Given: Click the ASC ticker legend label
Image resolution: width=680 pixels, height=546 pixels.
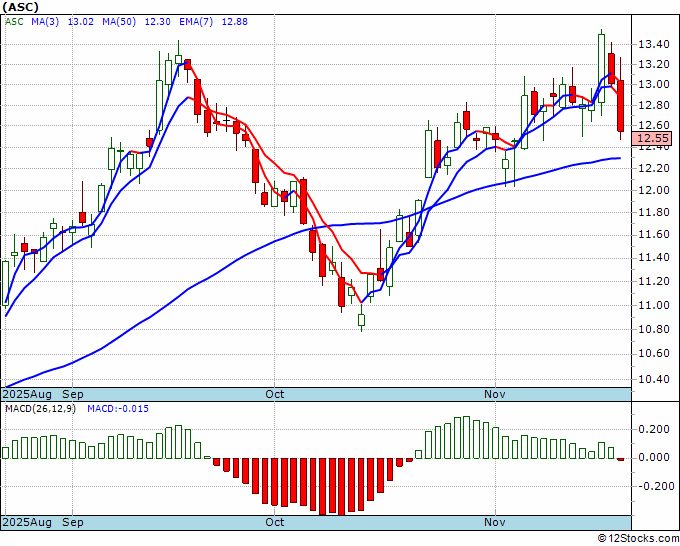Looking at the screenshot, I should coord(14,22).
